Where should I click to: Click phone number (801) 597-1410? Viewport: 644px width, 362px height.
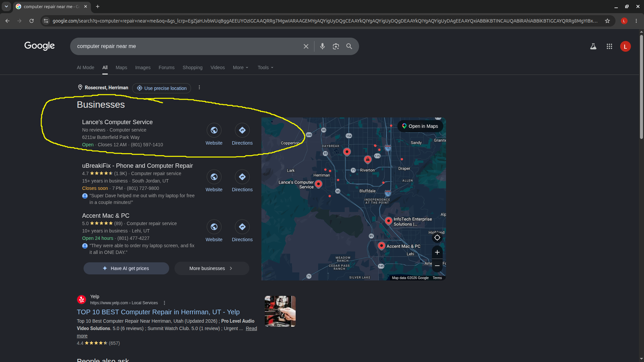coord(147,145)
